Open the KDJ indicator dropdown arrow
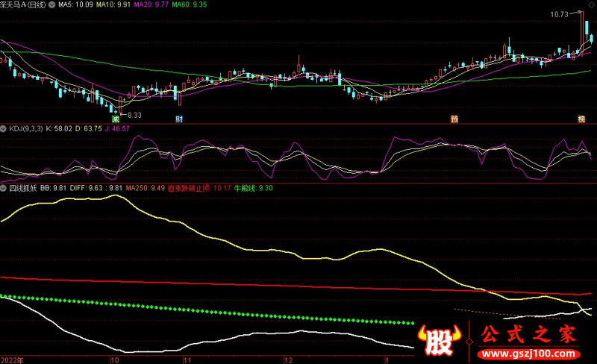 (4, 128)
